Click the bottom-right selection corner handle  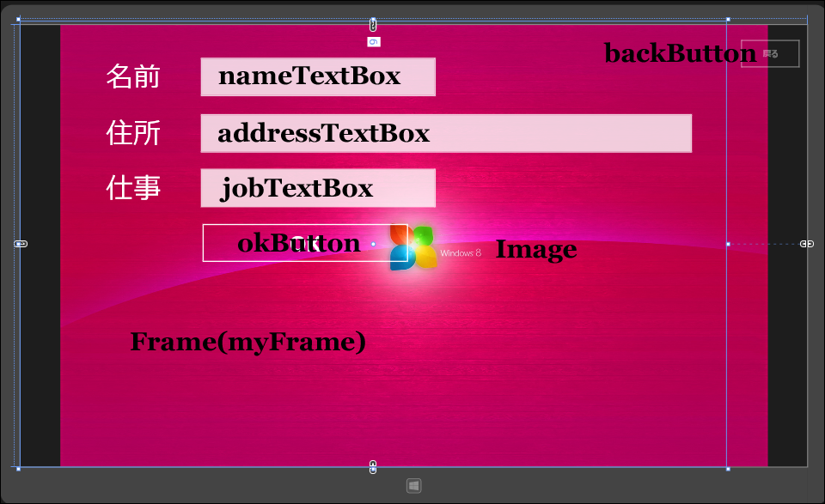pos(728,469)
